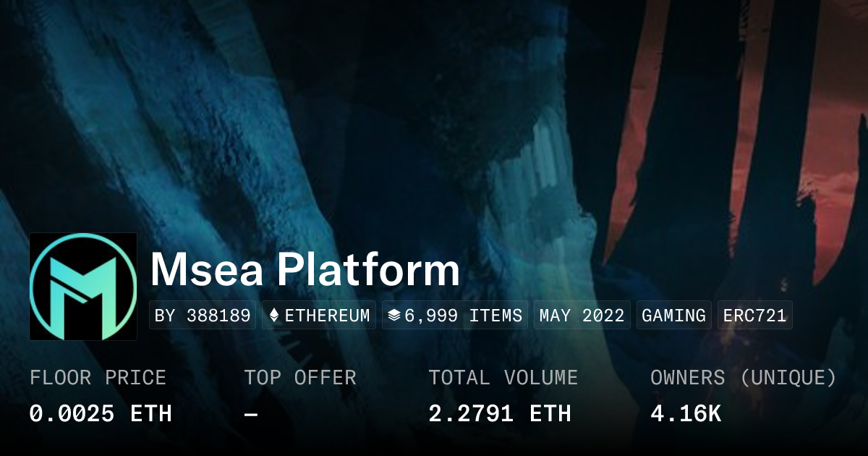Click the Ethereum diamond icon
The width and height of the screenshot is (868, 456).
[x=274, y=316]
